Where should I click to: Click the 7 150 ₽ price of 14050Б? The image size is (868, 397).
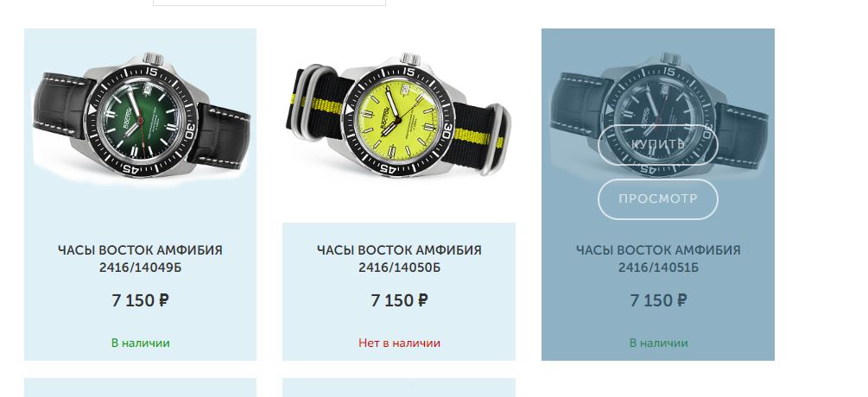pos(399,301)
